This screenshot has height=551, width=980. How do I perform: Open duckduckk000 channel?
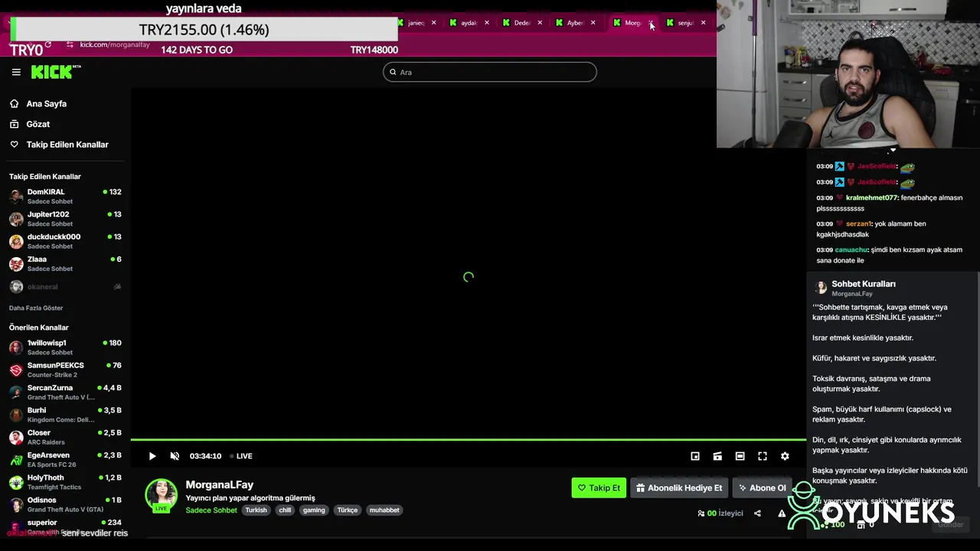65,241
